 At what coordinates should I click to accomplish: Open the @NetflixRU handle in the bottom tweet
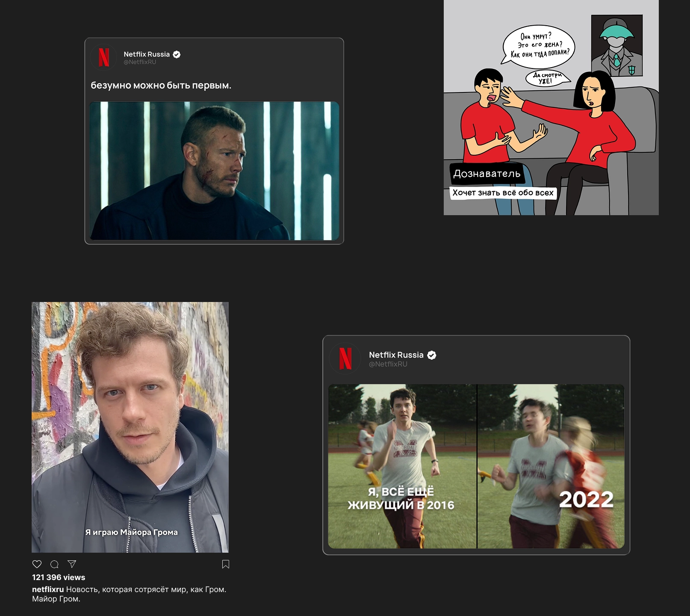tap(388, 364)
